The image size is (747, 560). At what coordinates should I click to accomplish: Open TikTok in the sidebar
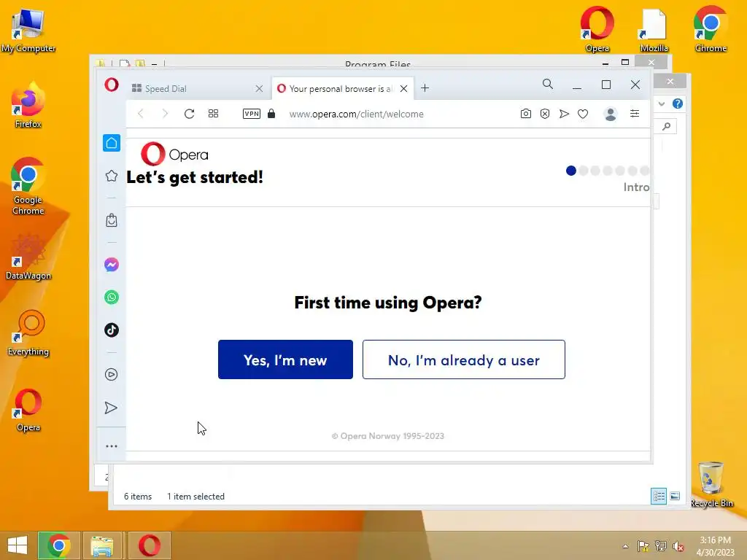[x=112, y=330]
